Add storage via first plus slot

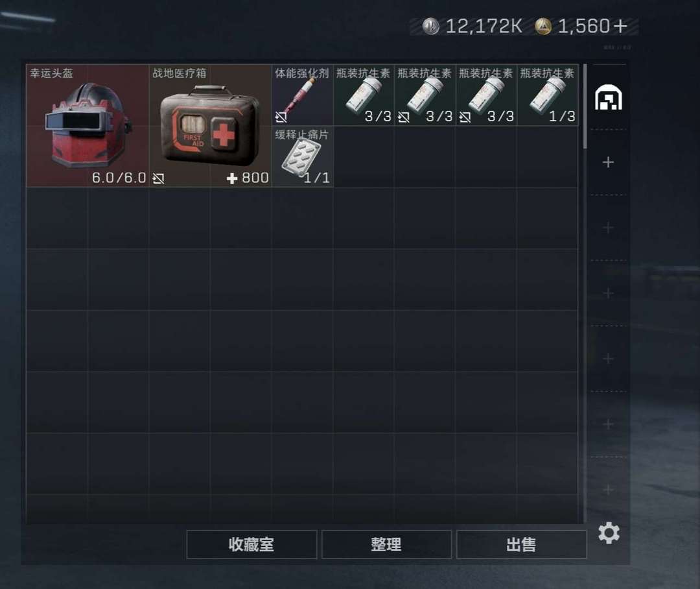point(608,162)
